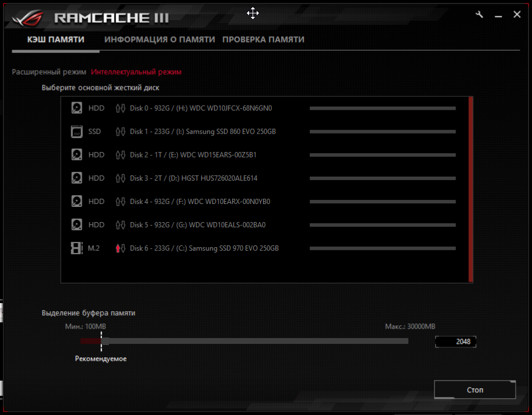This screenshot has width=532, height=415.
Task: Click the HDD drive icon for Disk 3
Action: point(76,178)
